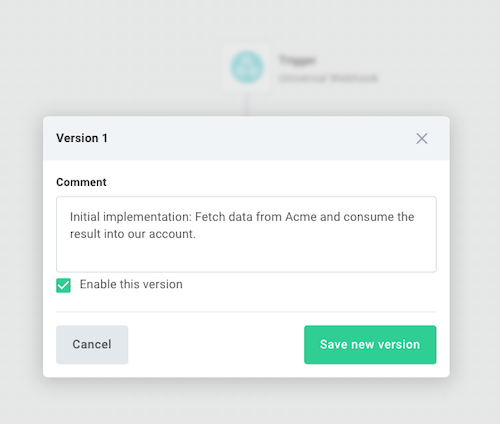Click the 'Version 1' dialog title

[82, 138]
